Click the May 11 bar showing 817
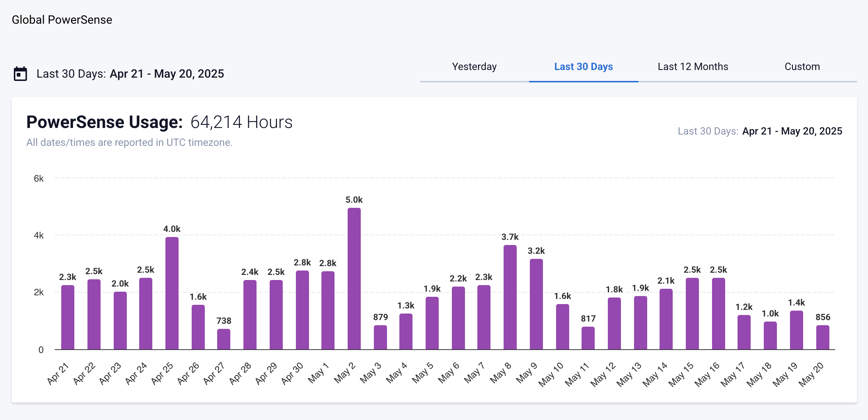This screenshot has width=868, height=420. pos(588,338)
